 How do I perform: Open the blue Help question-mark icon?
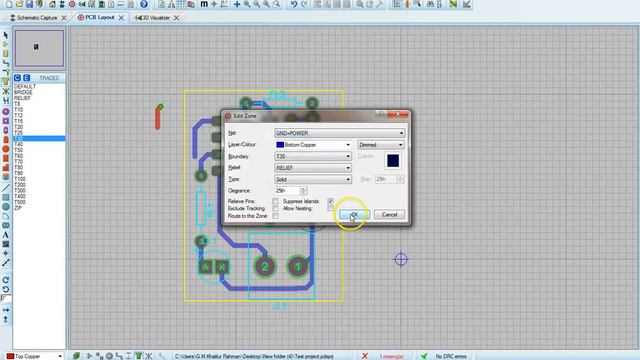pyautogui.click(x=144, y=4)
